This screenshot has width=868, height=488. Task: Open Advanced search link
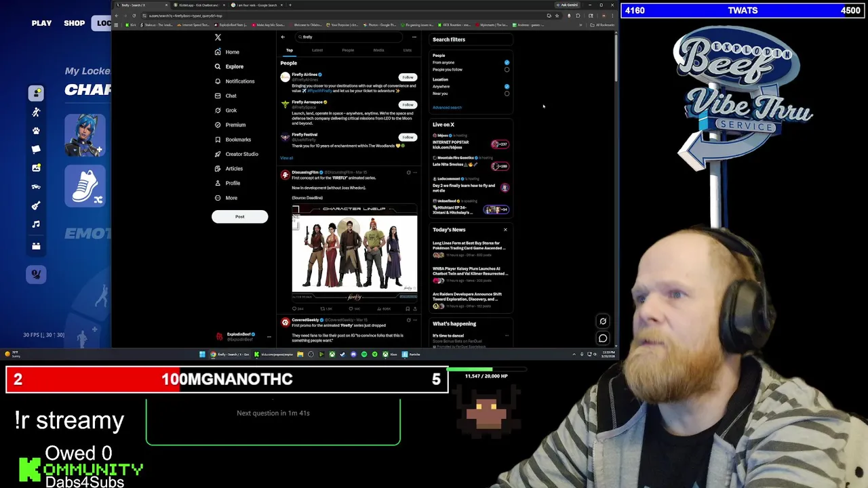pos(447,108)
